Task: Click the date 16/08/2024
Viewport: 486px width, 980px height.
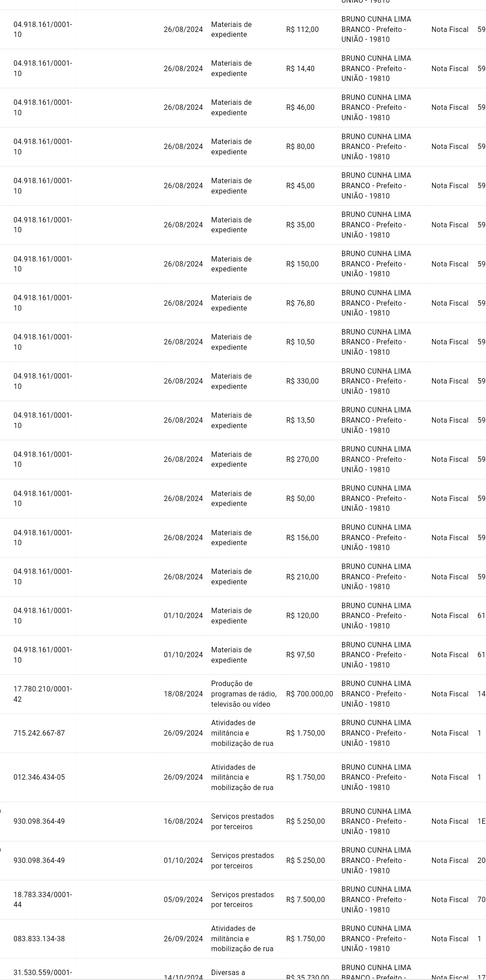Action: [x=183, y=821]
